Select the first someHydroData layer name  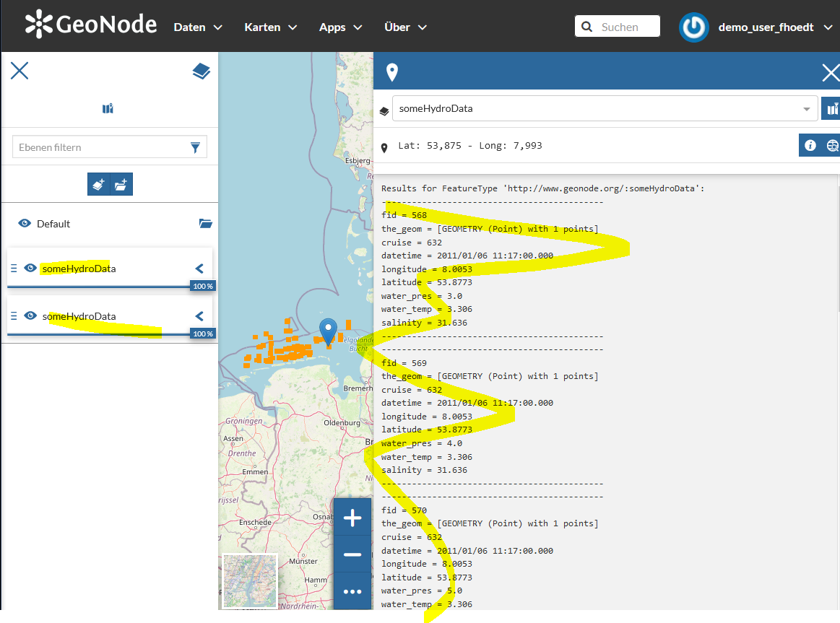[x=79, y=269]
